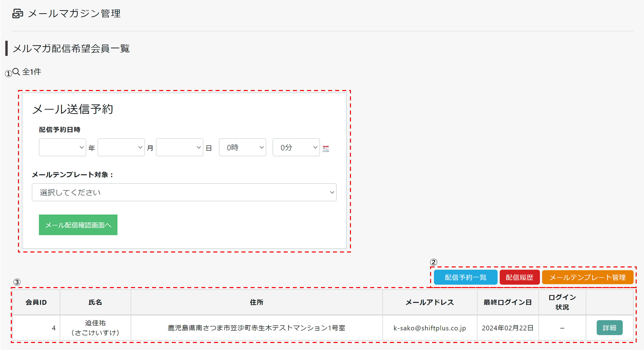Select the k-sako@shiftplus.co.jp email cell

click(429, 328)
